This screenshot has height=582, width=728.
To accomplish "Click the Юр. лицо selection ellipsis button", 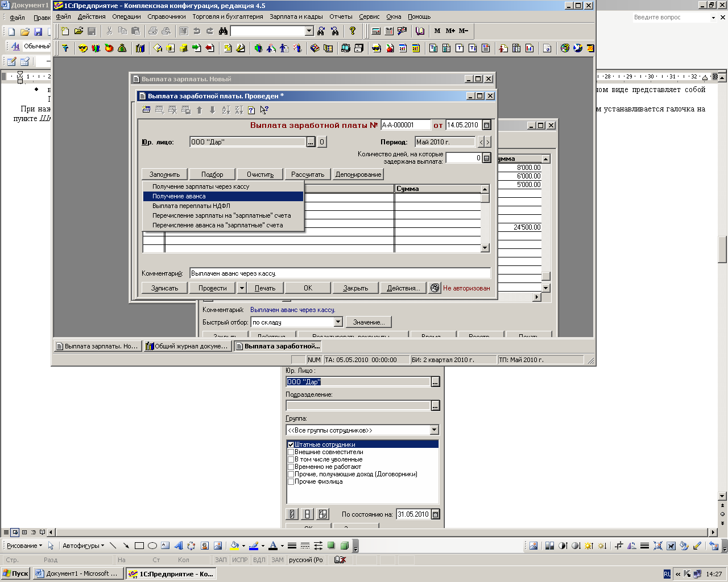I will 311,142.
